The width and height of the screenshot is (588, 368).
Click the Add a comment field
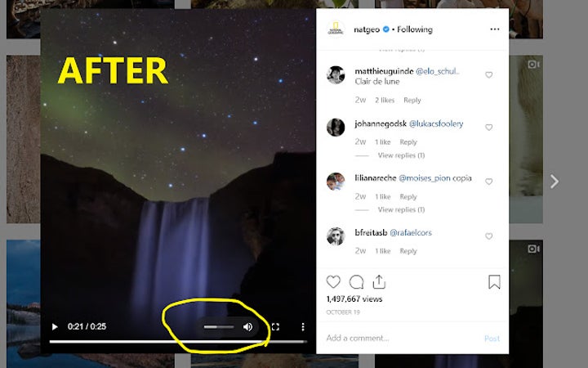pyautogui.click(x=392, y=338)
